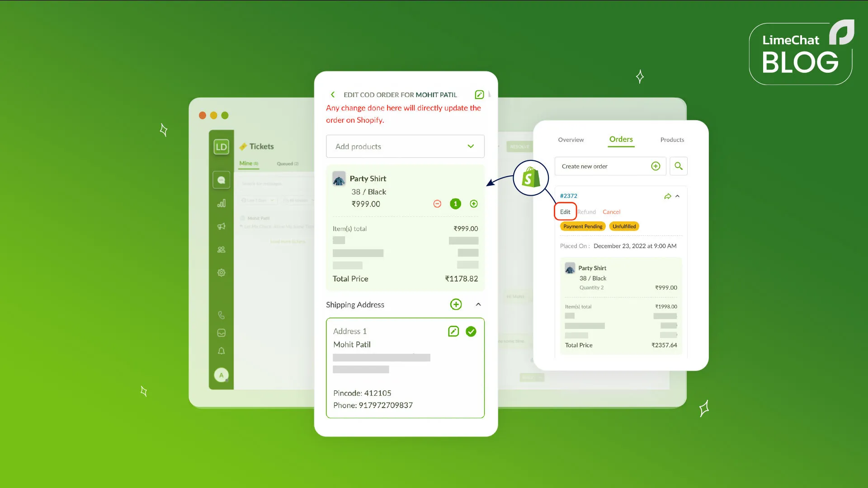The image size is (868, 488).
Task: Click the phone icon in sidebar
Action: (221, 314)
